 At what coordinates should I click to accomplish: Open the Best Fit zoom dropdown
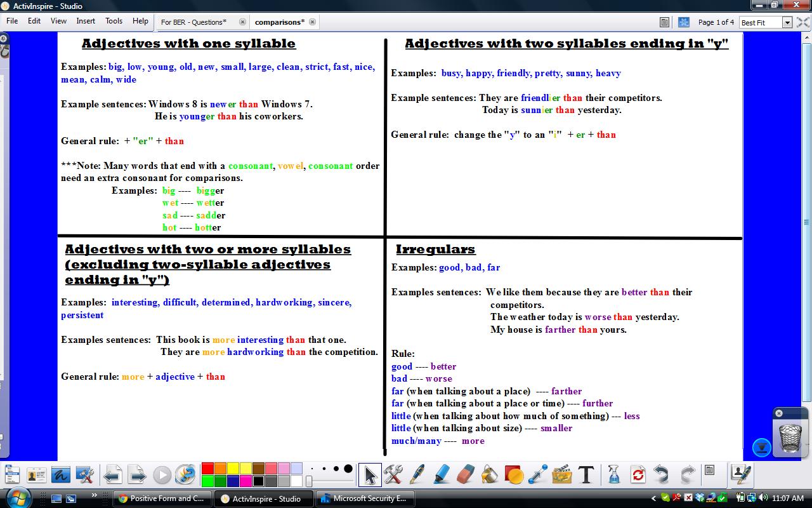tap(787, 22)
